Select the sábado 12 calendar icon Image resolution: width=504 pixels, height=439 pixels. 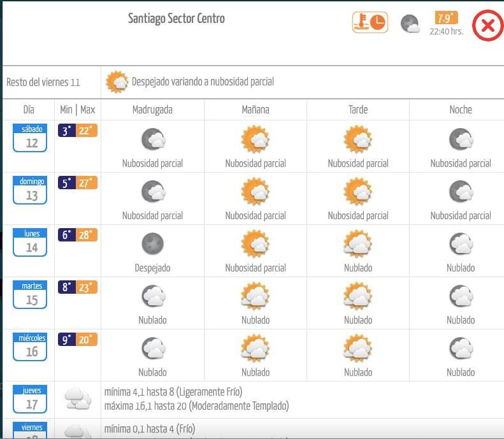click(x=32, y=138)
